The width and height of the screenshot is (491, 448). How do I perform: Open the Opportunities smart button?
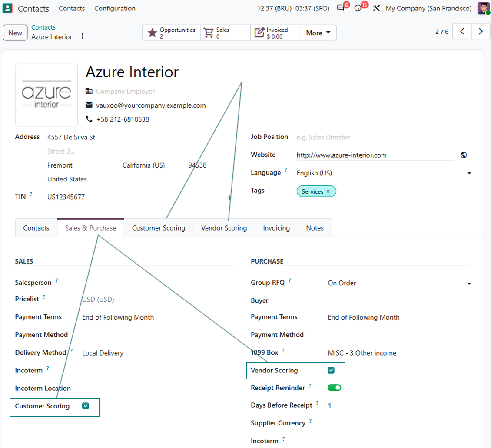(x=171, y=33)
